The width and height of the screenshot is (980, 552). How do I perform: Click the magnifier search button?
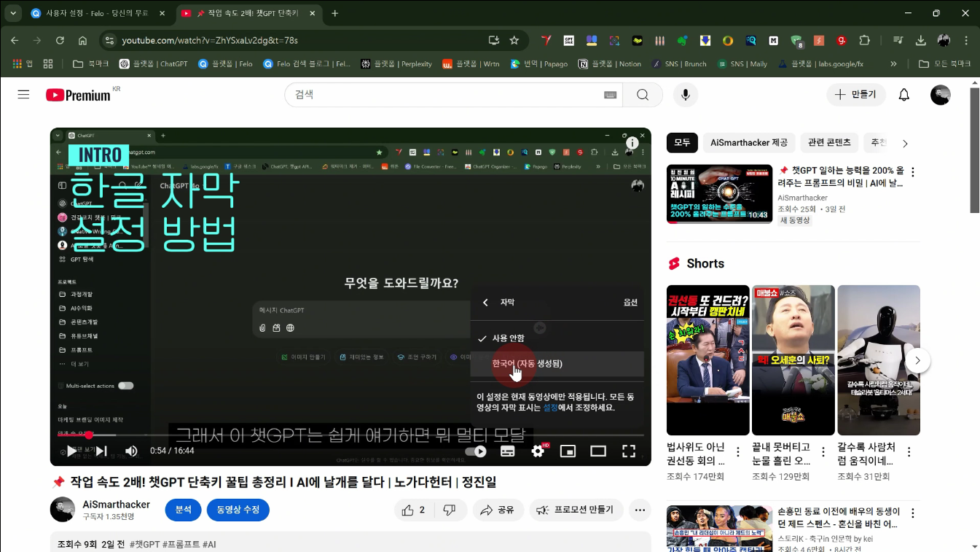tap(642, 95)
